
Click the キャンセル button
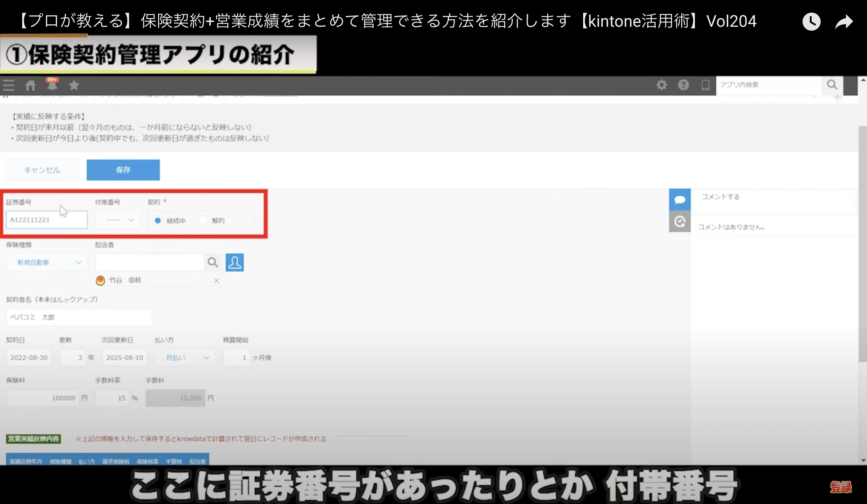point(42,170)
